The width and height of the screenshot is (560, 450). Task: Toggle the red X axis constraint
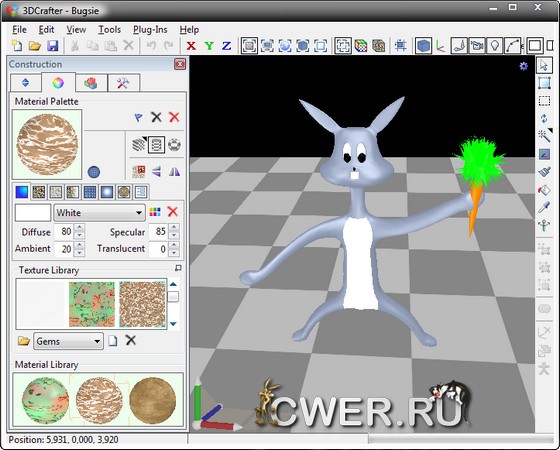click(x=191, y=46)
